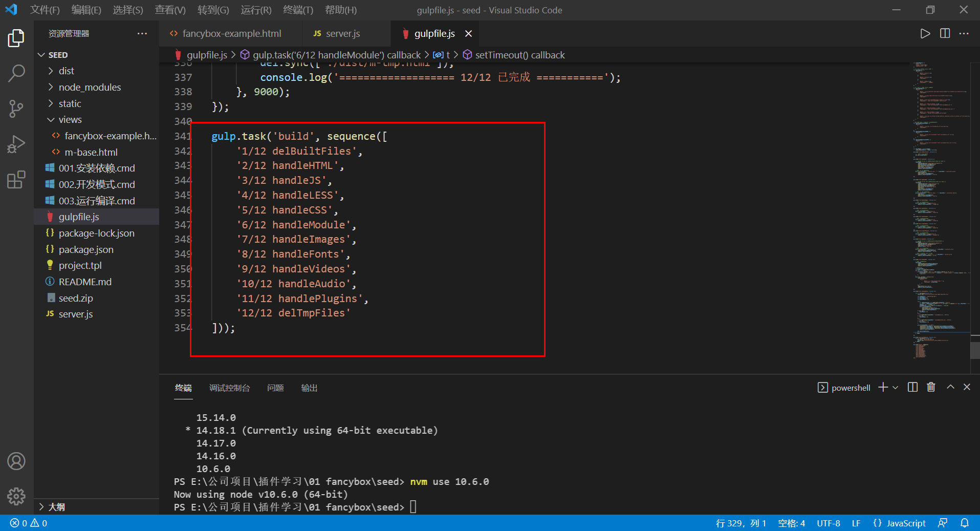Image resolution: width=980 pixels, height=531 pixels.
Task: Open the 运行(R) menu
Action: click(256, 10)
